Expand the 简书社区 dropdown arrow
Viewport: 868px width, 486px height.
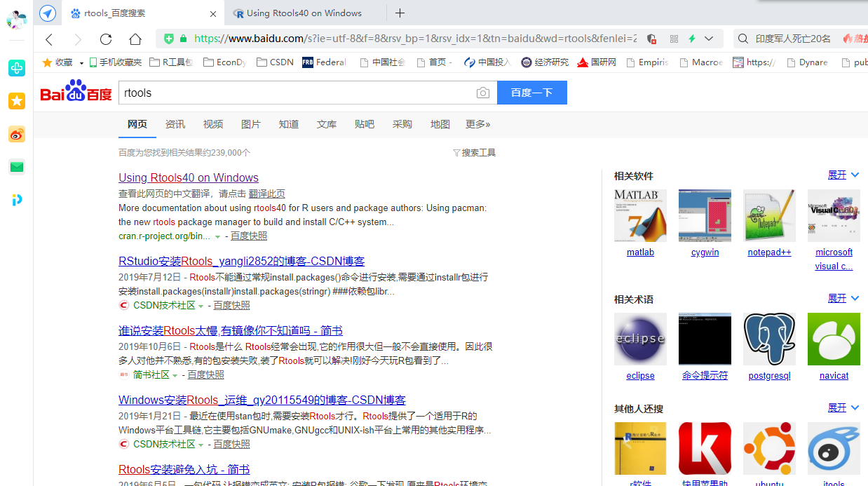(x=175, y=375)
